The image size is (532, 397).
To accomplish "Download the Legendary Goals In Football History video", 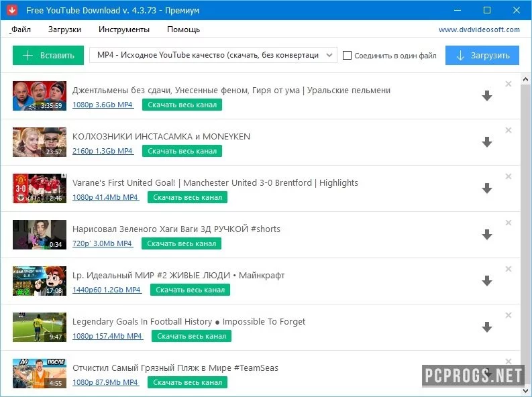I will click(x=487, y=327).
